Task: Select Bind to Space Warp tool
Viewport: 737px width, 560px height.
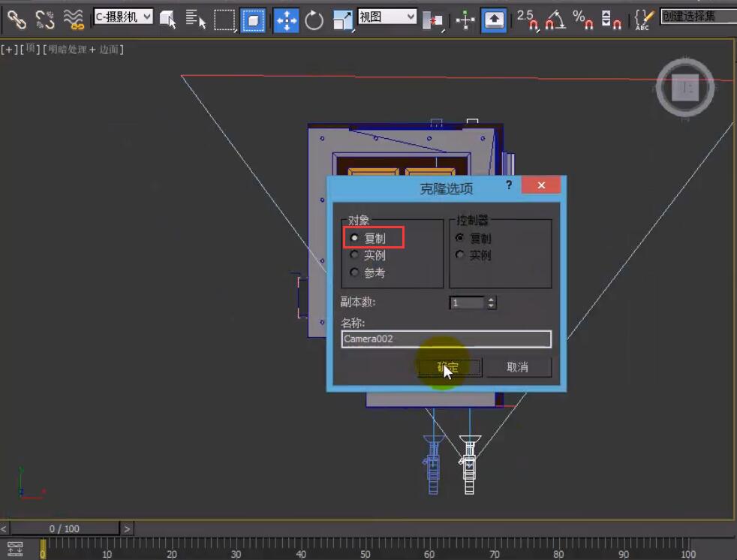Action: click(74, 20)
